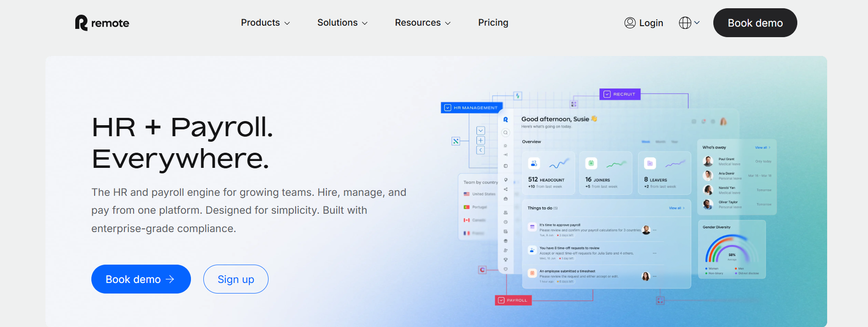This screenshot has width=868, height=327.
Task: Open the Products menu
Action: [x=265, y=22]
